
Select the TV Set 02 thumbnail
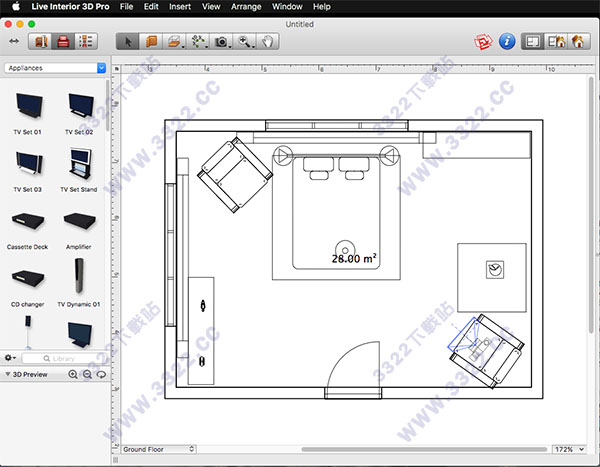[x=80, y=105]
